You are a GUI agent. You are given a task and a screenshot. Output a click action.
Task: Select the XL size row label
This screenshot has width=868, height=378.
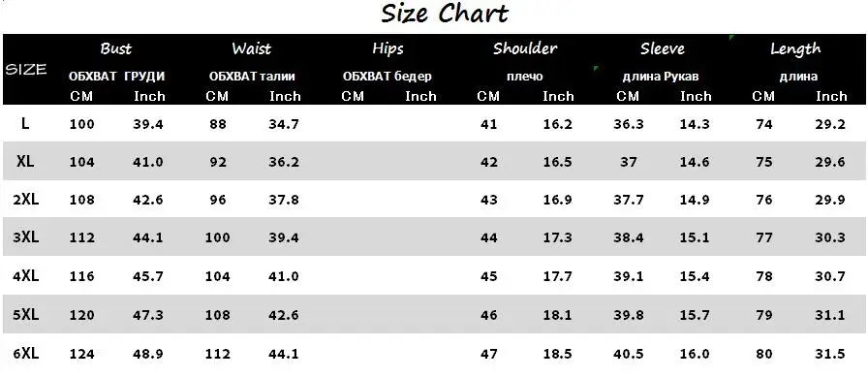[25, 162]
